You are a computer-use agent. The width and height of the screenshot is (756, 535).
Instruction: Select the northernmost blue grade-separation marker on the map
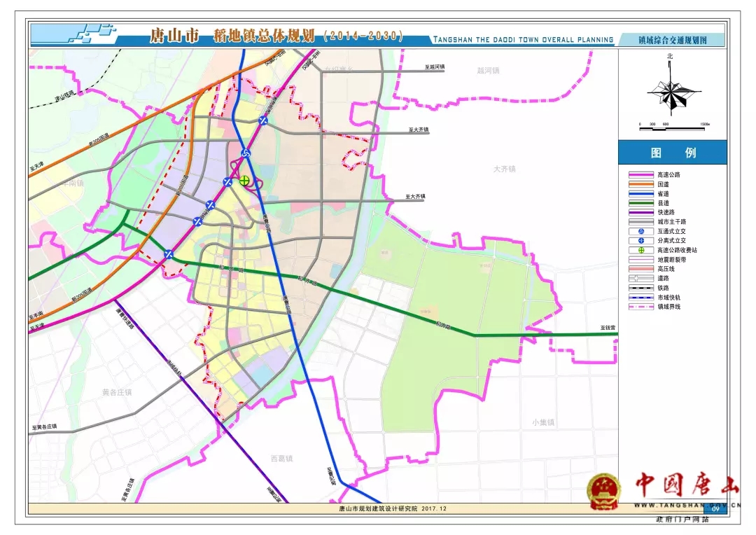(263, 120)
